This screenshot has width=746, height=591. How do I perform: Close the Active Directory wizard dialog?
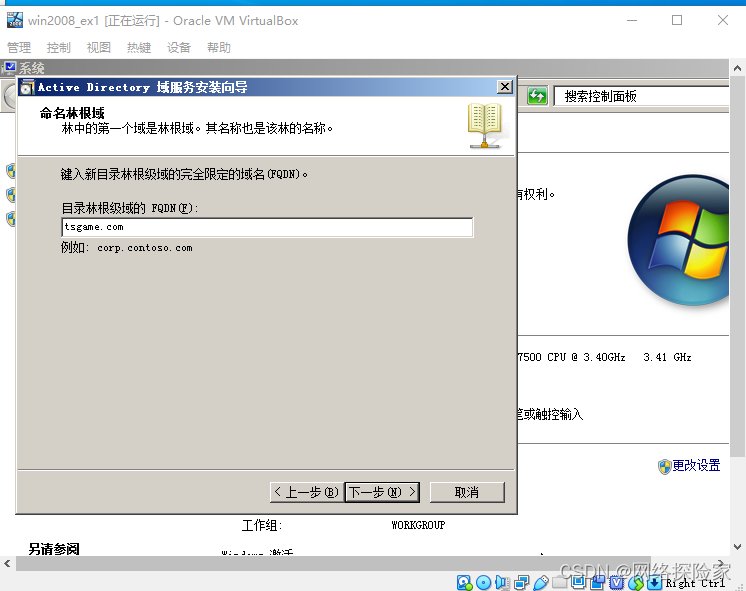[504, 87]
